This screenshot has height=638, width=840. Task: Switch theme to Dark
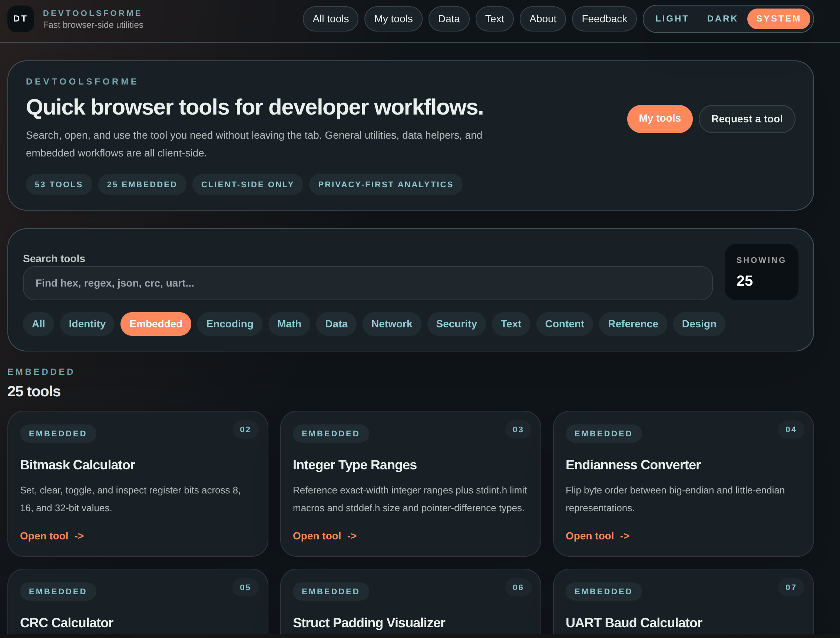point(722,19)
